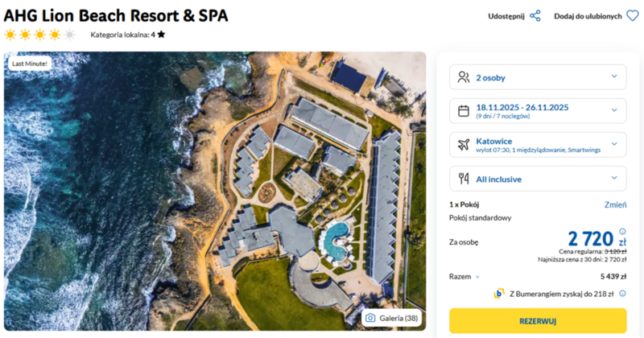Click the calendar icon beside travel dates

point(463,111)
